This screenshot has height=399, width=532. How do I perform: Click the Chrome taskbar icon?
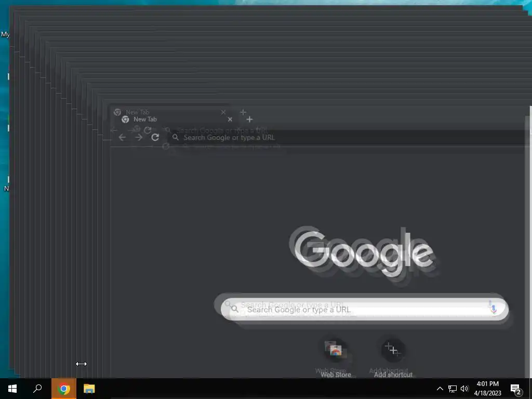(64, 389)
